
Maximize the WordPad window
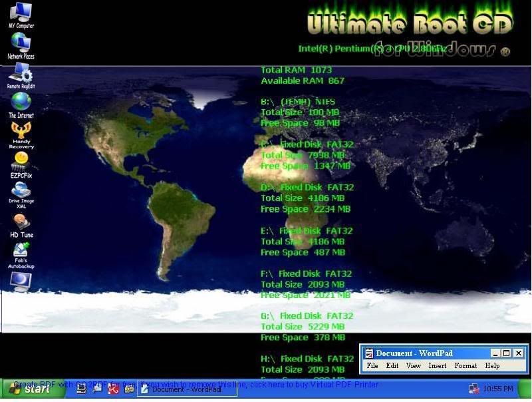506,353
